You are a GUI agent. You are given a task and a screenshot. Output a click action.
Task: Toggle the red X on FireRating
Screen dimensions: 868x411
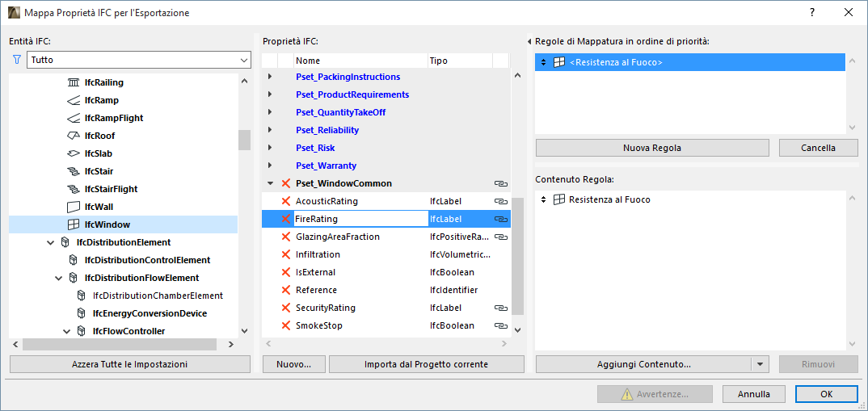[285, 219]
